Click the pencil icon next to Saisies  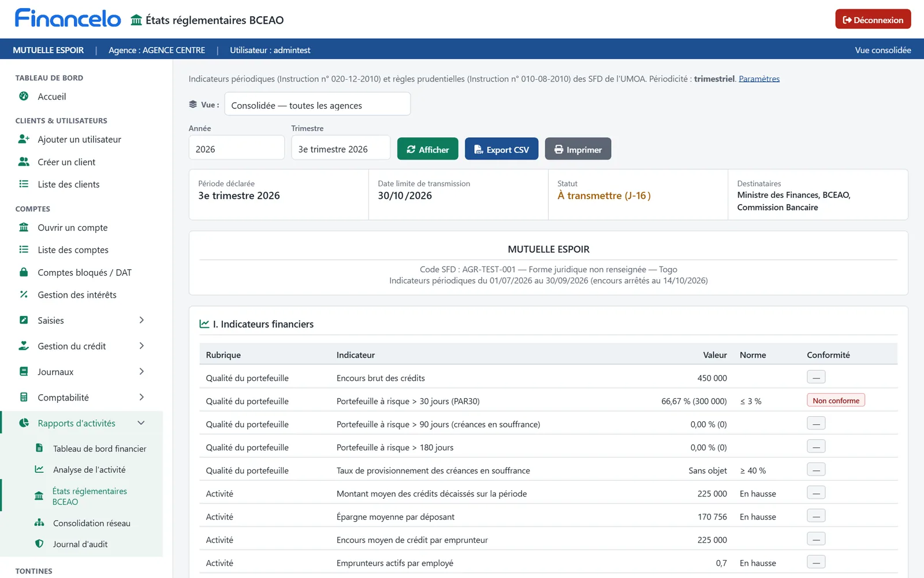[24, 320]
